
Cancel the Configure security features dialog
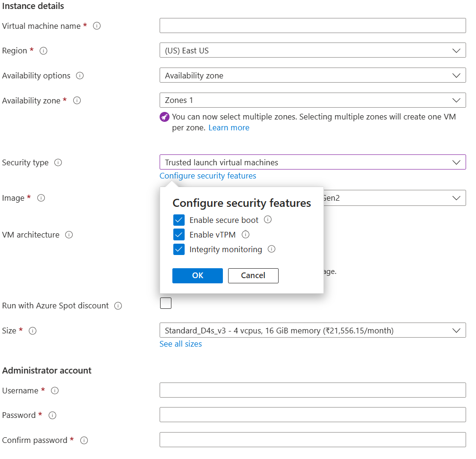coord(253,276)
